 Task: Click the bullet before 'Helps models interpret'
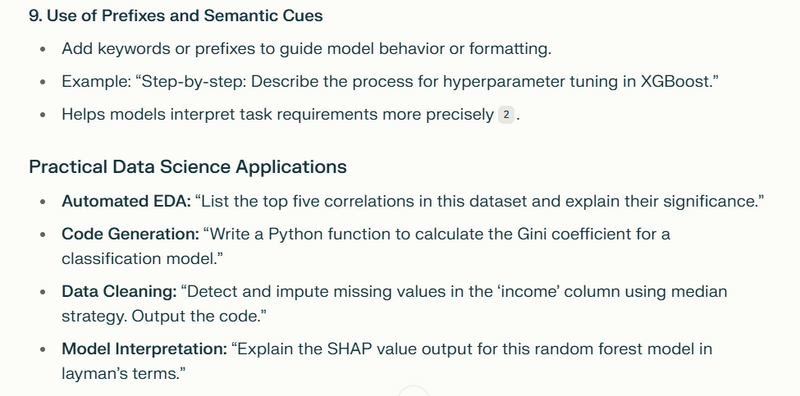43,115
